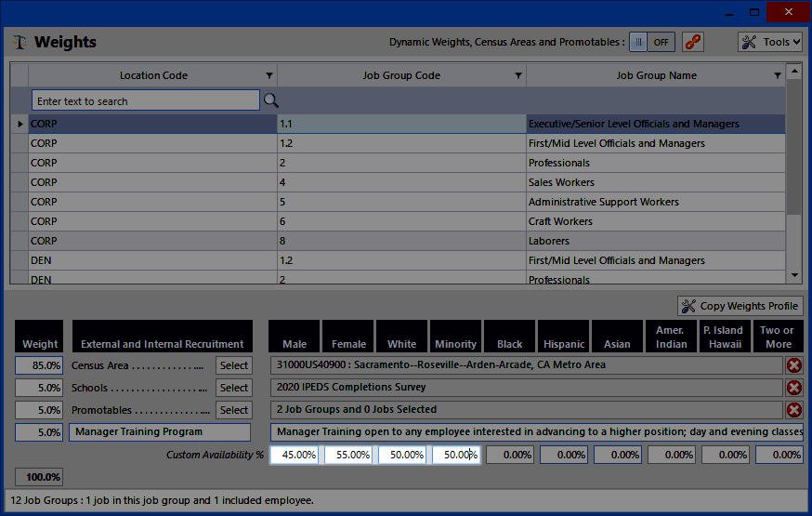The width and height of the screenshot is (812, 516).
Task: Click the link chain icon
Action: click(x=693, y=42)
